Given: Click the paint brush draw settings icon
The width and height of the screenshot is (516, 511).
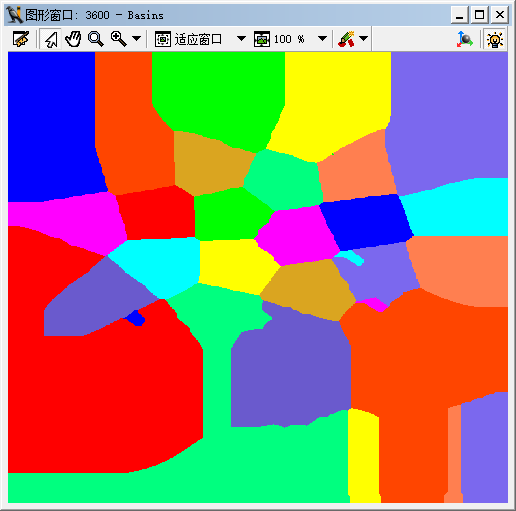Looking at the screenshot, I should click(x=346, y=39).
